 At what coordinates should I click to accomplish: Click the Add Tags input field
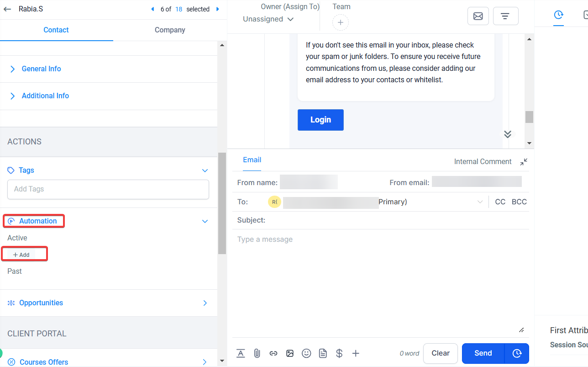point(108,189)
